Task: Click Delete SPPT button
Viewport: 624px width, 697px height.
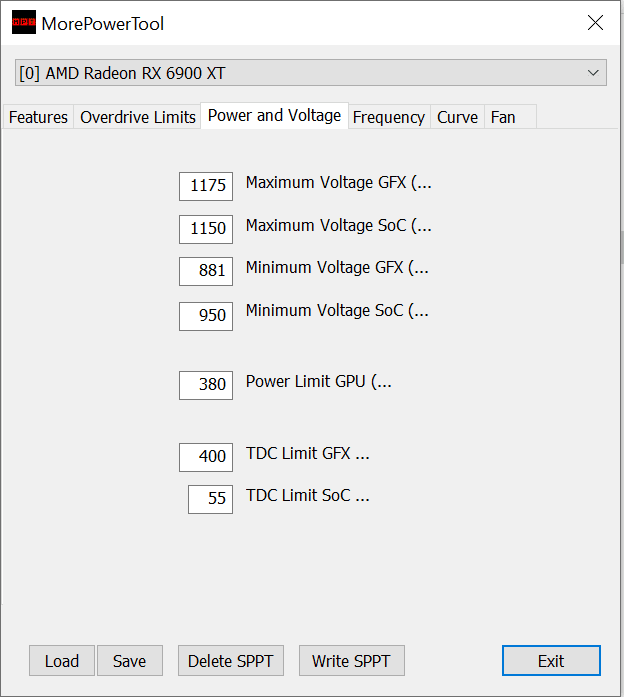Action: (x=230, y=661)
